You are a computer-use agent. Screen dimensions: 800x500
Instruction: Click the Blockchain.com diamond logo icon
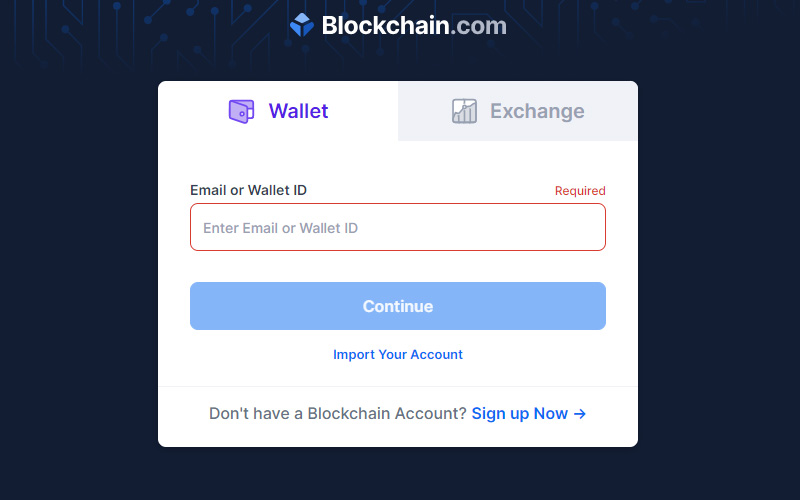(301, 26)
